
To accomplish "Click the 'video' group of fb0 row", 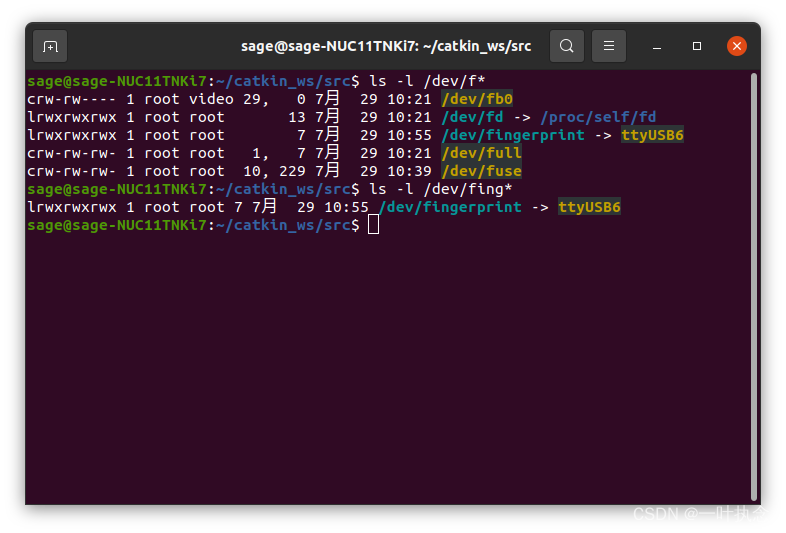I will pyautogui.click(x=211, y=99).
